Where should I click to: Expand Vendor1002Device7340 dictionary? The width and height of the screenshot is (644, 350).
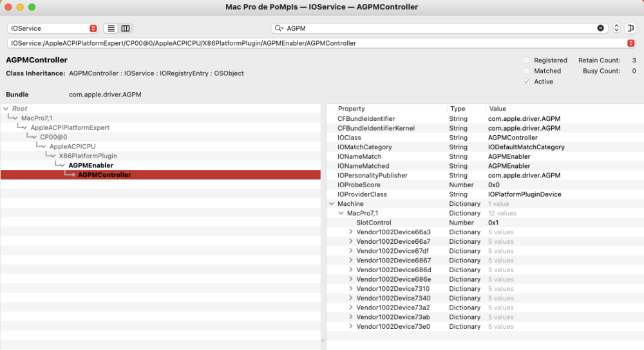tap(350, 298)
